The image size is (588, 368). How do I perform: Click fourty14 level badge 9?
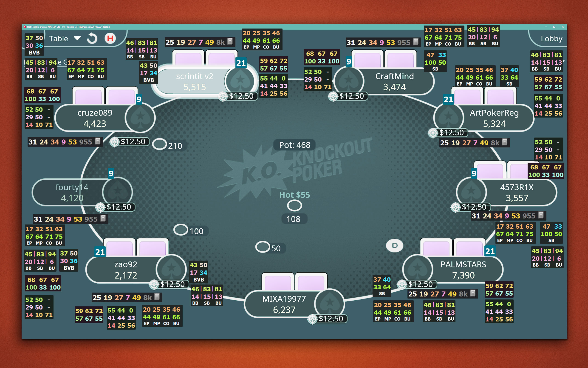pyautogui.click(x=111, y=173)
